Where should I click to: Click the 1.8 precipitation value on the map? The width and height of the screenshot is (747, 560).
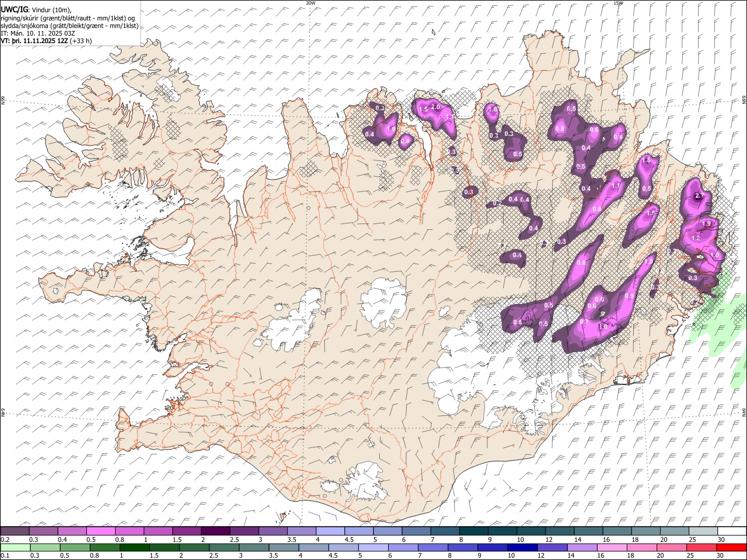646,160
